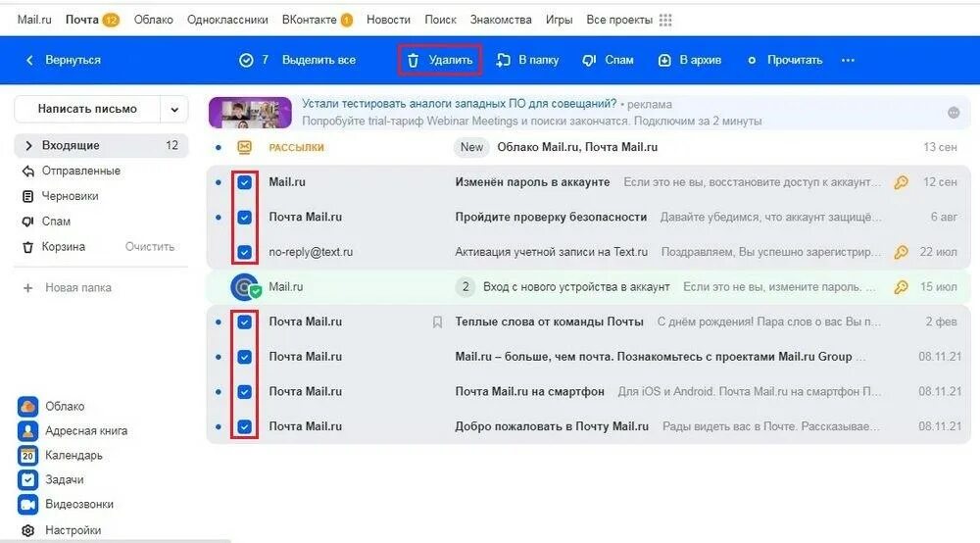The image size is (980, 543).
Task: Click the 2 thread count badge
Action: (x=465, y=287)
